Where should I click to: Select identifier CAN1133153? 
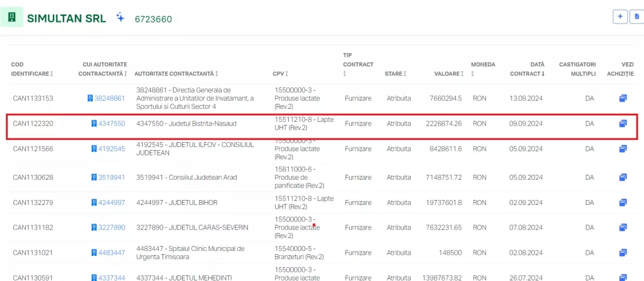coord(33,98)
